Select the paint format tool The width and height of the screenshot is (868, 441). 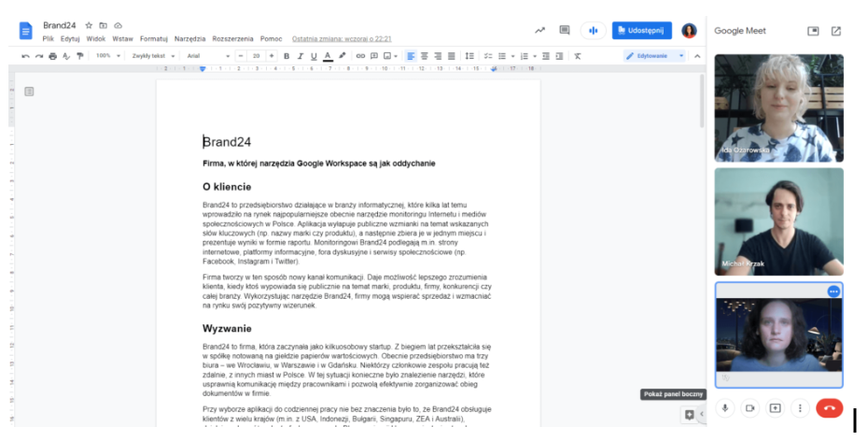coord(79,56)
